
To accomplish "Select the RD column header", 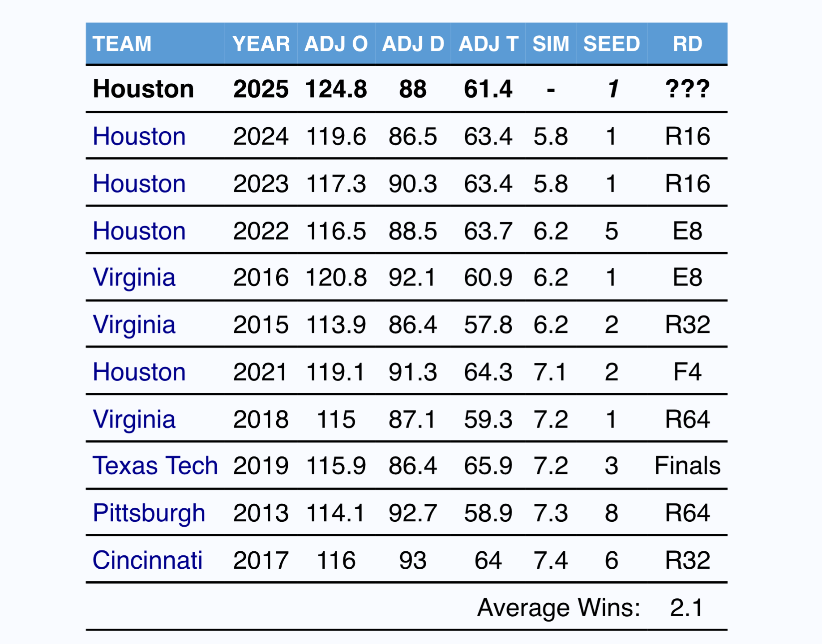I will 687,44.
